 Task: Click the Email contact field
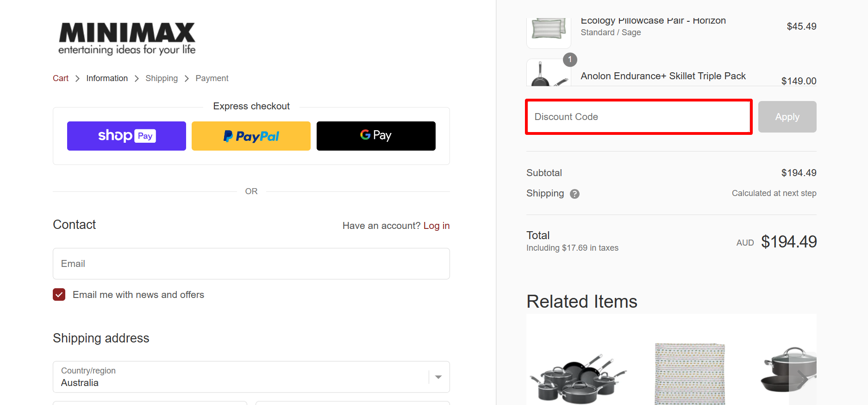pyautogui.click(x=251, y=264)
